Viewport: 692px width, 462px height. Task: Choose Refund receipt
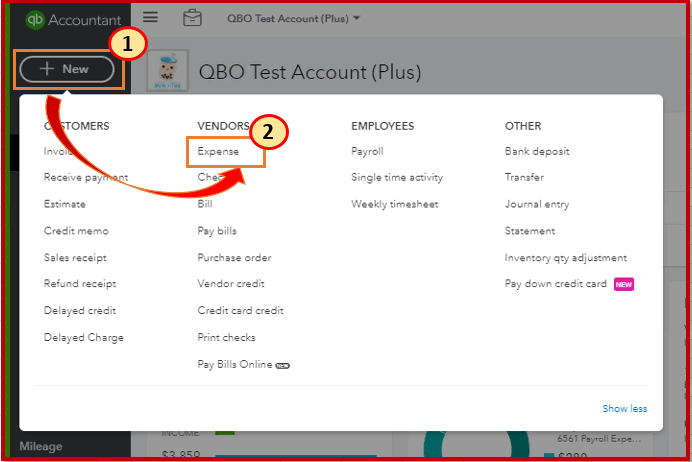coord(80,284)
